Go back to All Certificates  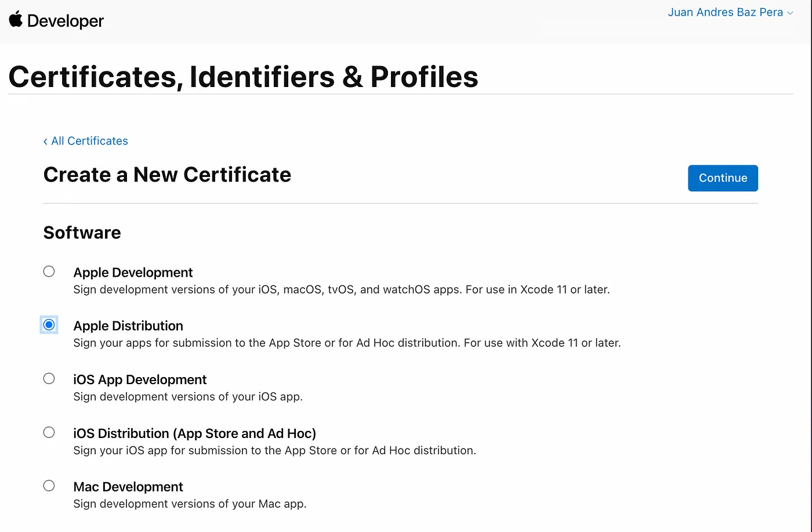pyautogui.click(x=85, y=141)
